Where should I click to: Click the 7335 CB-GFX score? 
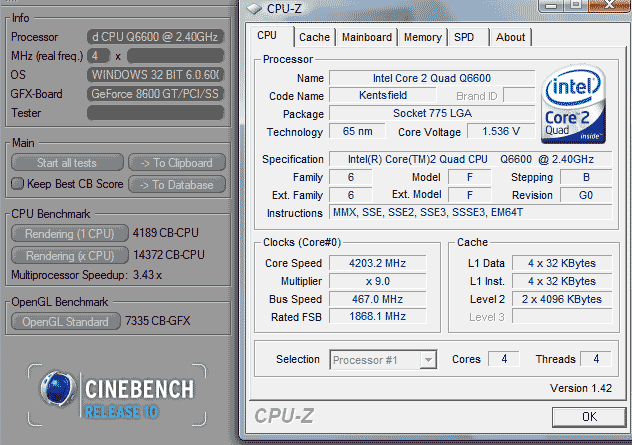158,321
